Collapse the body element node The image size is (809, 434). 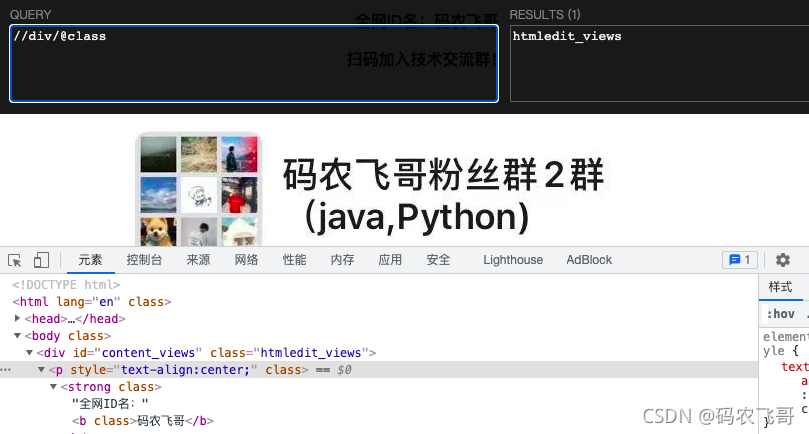pos(18,335)
